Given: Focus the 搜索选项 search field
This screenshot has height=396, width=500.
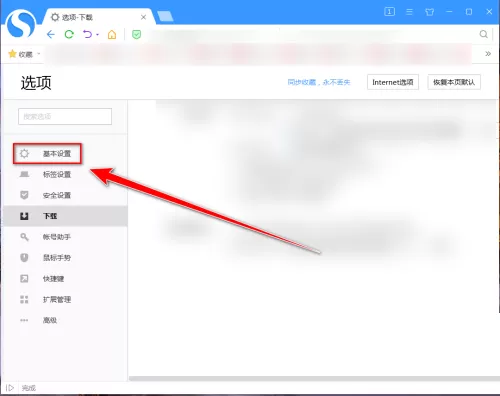Looking at the screenshot, I should pos(65,116).
